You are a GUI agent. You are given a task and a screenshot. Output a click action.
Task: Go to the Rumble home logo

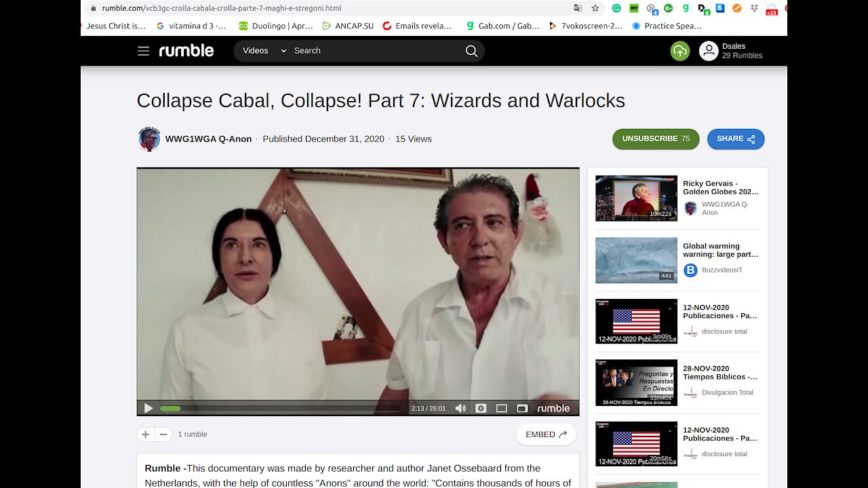[x=186, y=51]
